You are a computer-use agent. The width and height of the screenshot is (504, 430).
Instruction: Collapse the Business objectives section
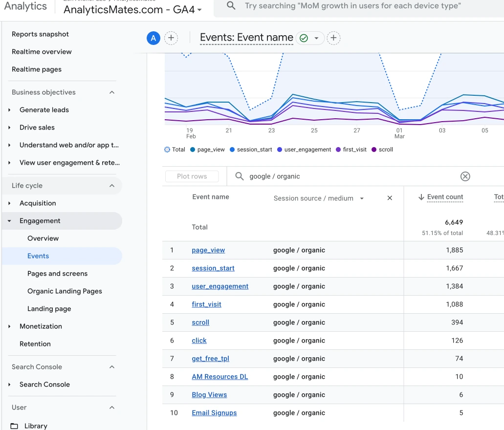click(x=112, y=92)
